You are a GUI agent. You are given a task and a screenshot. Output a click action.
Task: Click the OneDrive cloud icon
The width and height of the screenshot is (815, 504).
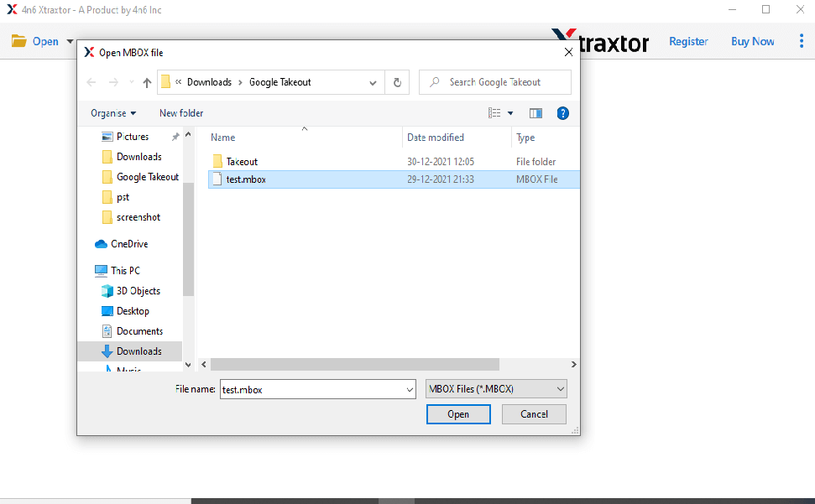click(x=101, y=244)
